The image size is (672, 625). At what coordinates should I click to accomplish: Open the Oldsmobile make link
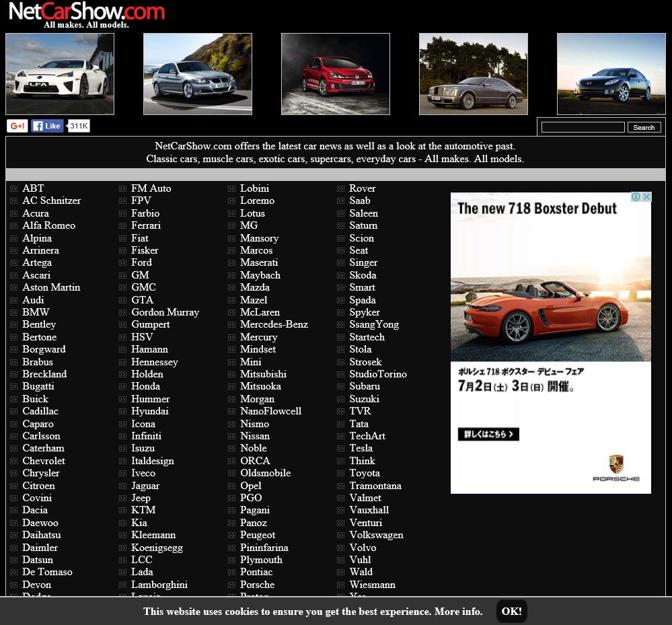[x=266, y=473]
